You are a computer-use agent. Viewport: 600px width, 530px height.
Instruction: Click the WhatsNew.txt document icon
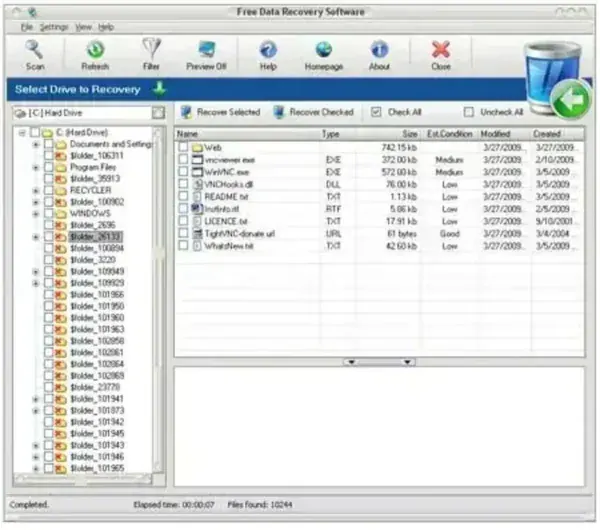197,245
